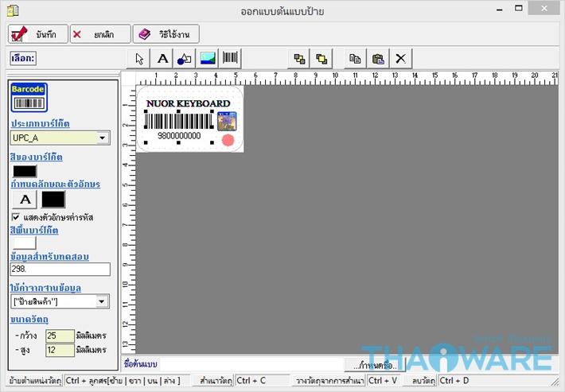This screenshot has width=565, height=392.
Task: Click the ย้ายตำแหน่งวัตถุ status bar entry
Action: [35, 381]
